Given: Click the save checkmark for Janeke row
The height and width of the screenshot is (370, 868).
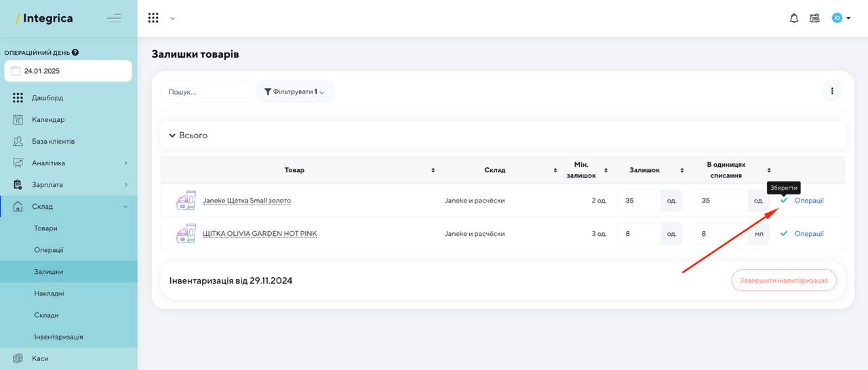Looking at the screenshot, I should 784,201.
